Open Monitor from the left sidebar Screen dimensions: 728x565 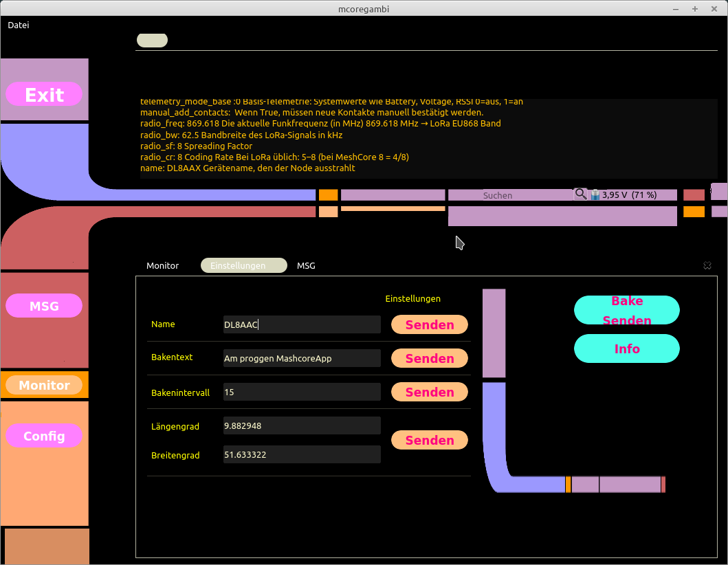tap(44, 385)
